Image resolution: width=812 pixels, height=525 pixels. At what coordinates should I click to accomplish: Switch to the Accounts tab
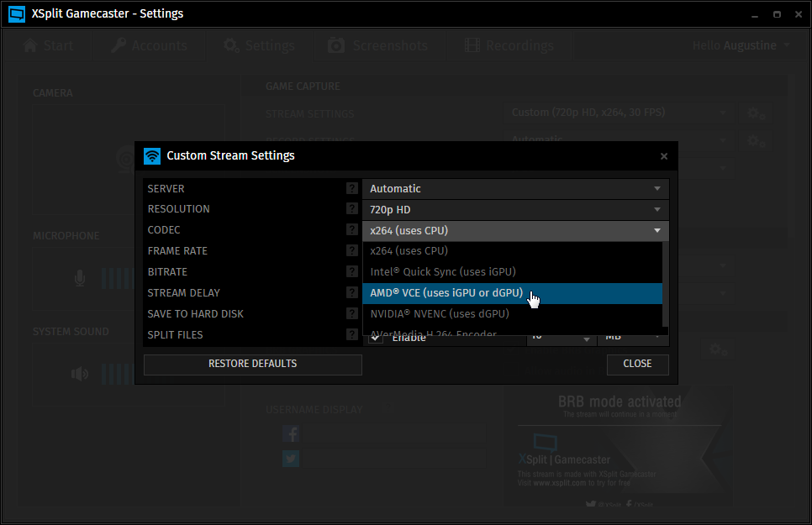(x=149, y=45)
